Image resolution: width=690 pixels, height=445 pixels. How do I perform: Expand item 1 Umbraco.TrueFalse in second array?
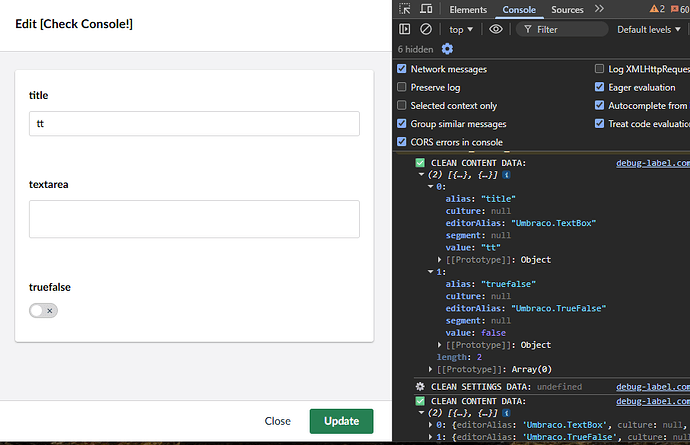[x=430, y=437]
